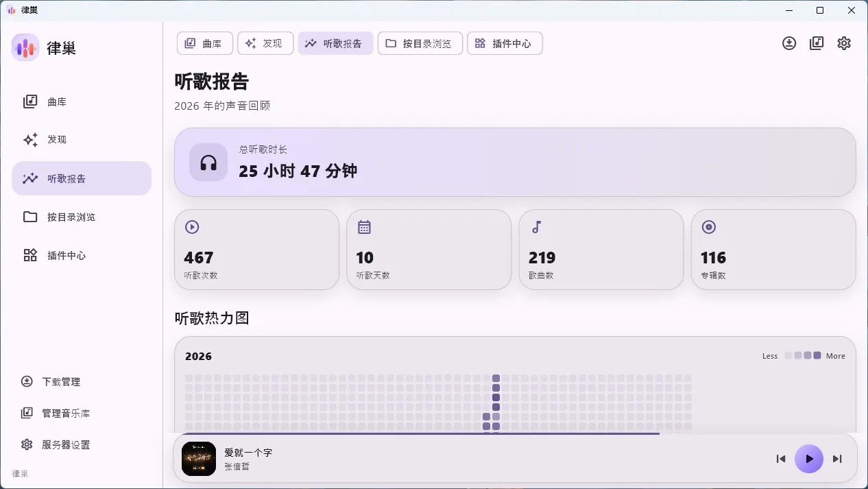The height and width of the screenshot is (489, 868).
Task: Click the playback progress bar
Action: pos(515,433)
